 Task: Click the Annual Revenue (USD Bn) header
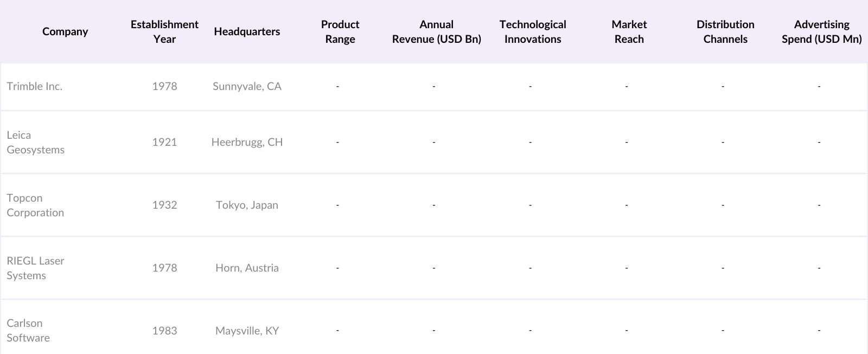pyautogui.click(x=436, y=31)
